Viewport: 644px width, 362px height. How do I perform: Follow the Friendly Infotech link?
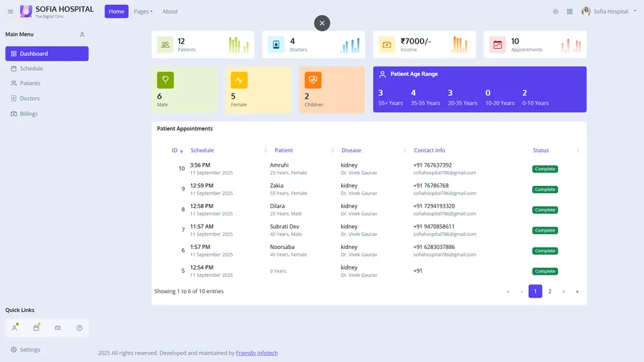pos(257,353)
